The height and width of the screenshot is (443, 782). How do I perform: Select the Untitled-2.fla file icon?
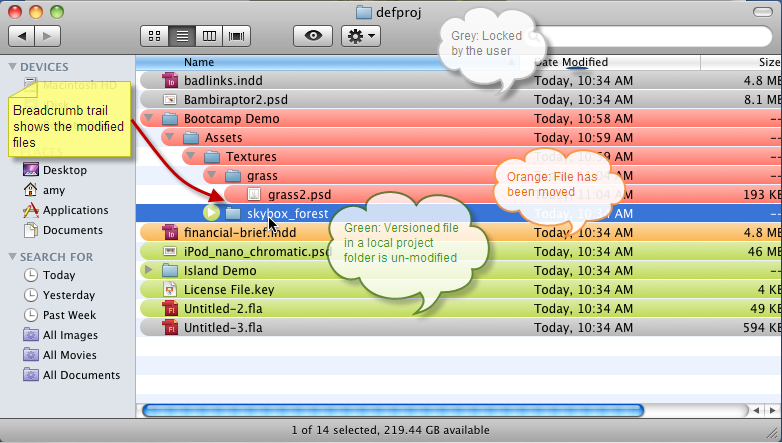click(x=170, y=308)
